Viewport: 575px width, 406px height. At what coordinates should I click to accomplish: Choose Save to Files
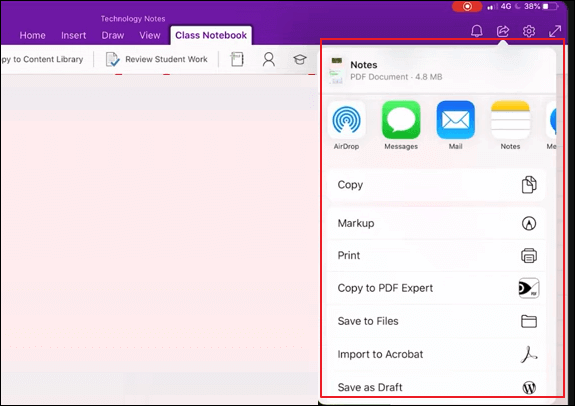click(x=436, y=321)
